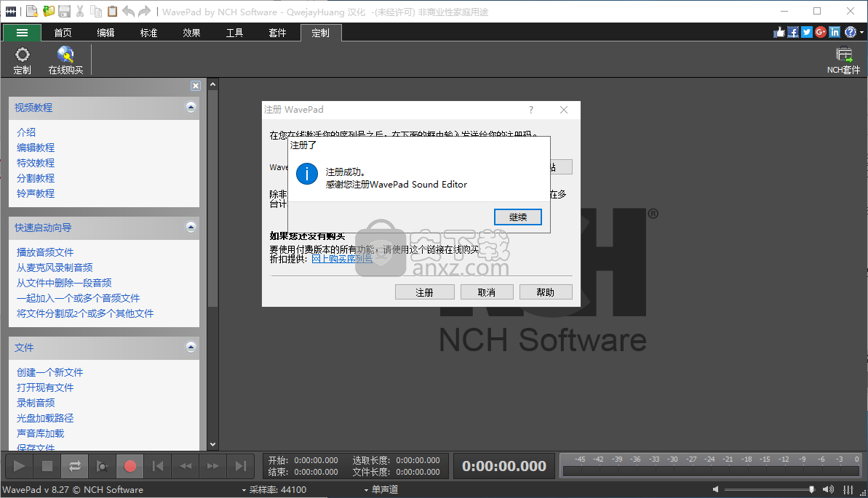Open the 编辑教程 link
The height and width of the screenshot is (498, 868).
[x=36, y=148]
